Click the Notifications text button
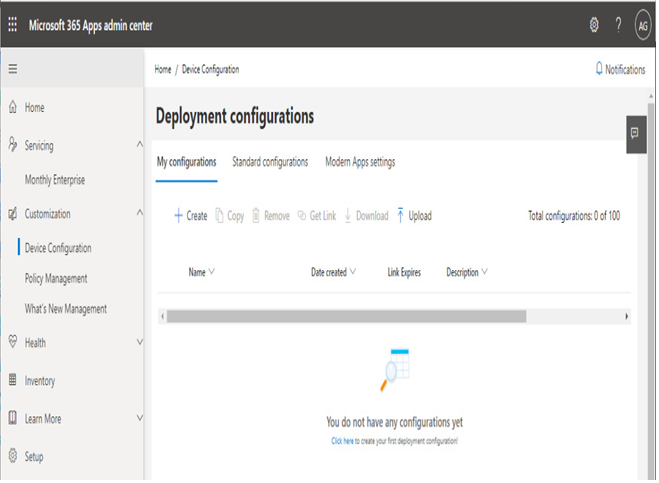Viewport: 659px width, 483px height. click(x=625, y=69)
